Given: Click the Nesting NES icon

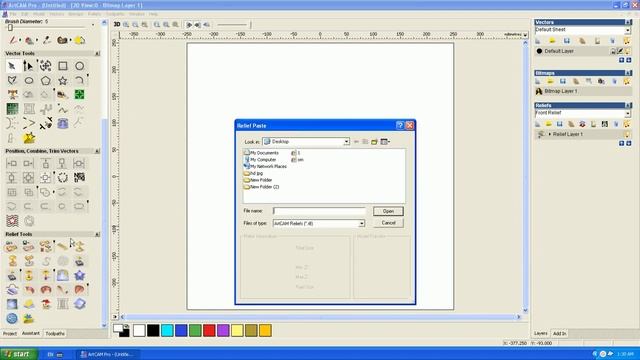Looking at the screenshot, I should 80,177.
